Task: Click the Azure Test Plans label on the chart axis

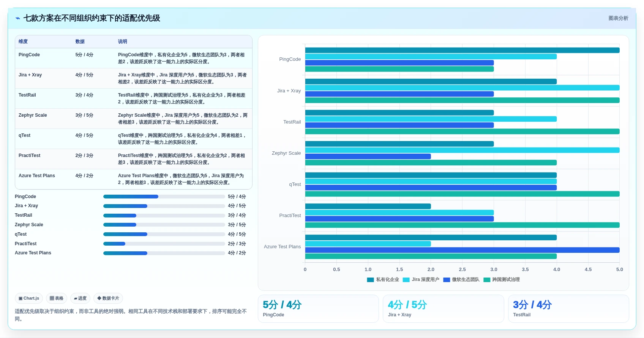Action: 283,247
